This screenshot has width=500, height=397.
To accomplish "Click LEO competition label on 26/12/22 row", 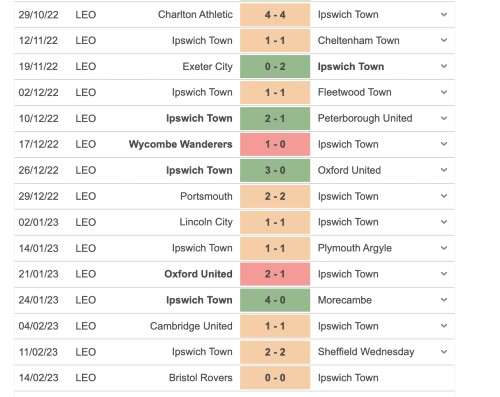I will click(x=86, y=170).
